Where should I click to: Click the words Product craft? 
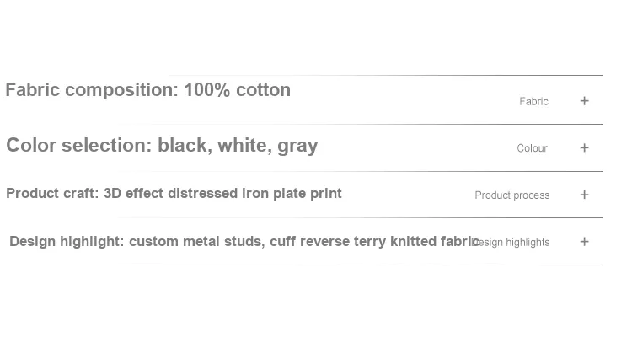click(52, 193)
